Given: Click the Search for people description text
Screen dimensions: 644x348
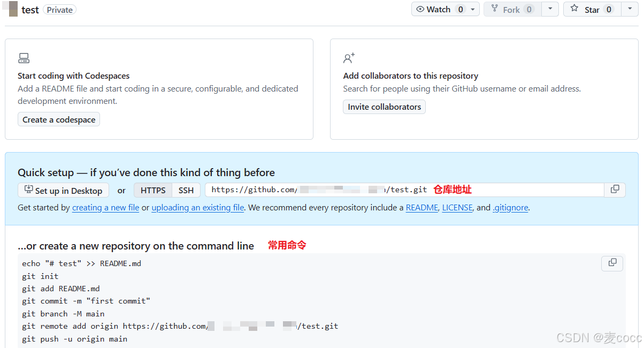Looking at the screenshot, I should [462, 89].
